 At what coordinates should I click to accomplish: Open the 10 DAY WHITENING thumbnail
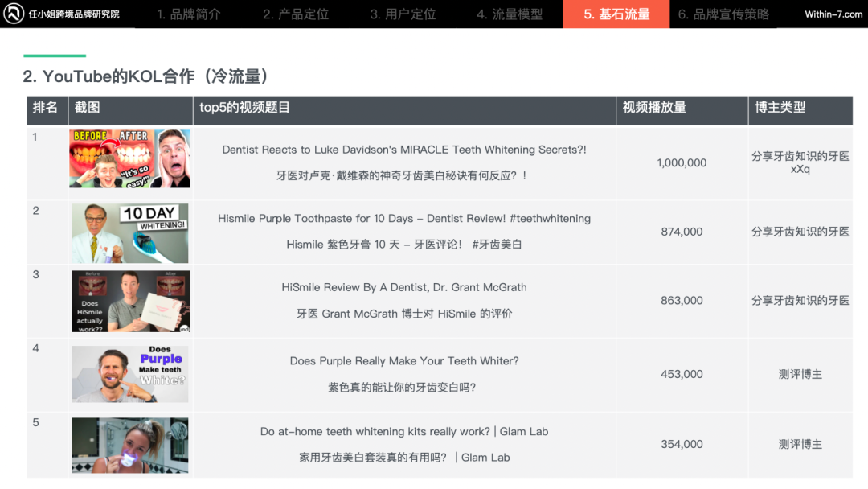point(129,233)
